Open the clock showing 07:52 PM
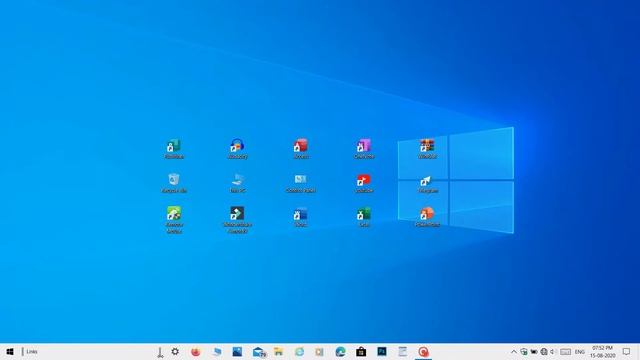This screenshot has width=640, height=360. pyautogui.click(x=602, y=351)
